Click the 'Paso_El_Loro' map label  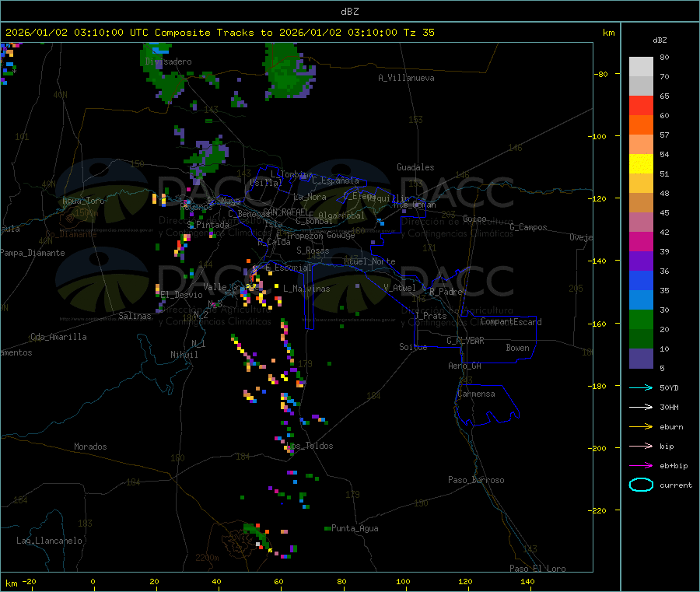click(x=538, y=569)
